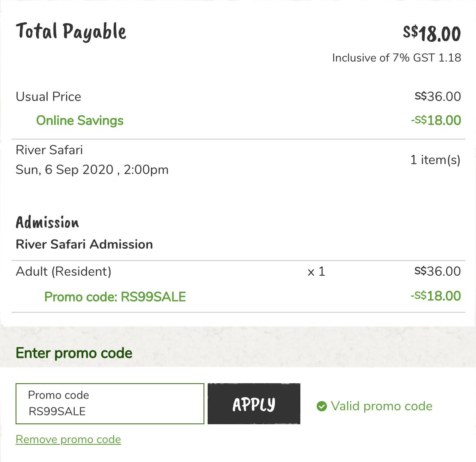The height and width of the screenshot is (462, 476).
Task: Click the Sun, 6 Sep 2020 date line
Action: pos(92,170)
